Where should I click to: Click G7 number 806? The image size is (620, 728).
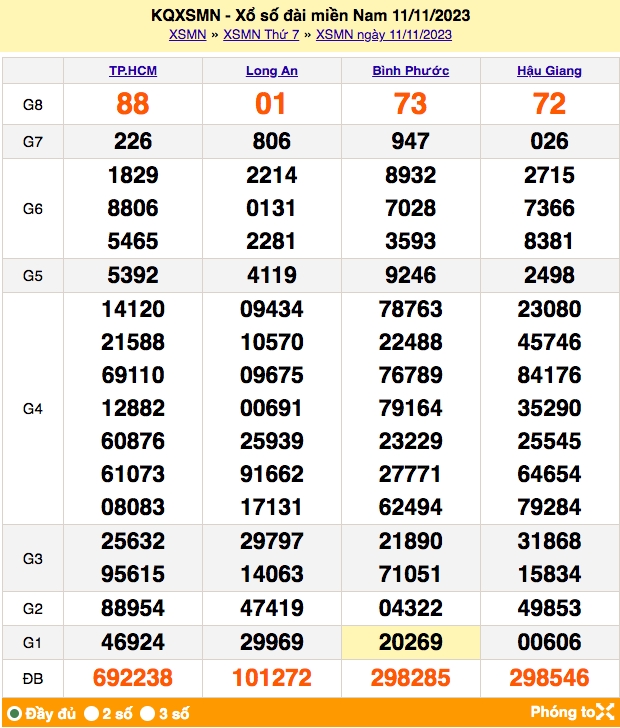coord(272,141)
